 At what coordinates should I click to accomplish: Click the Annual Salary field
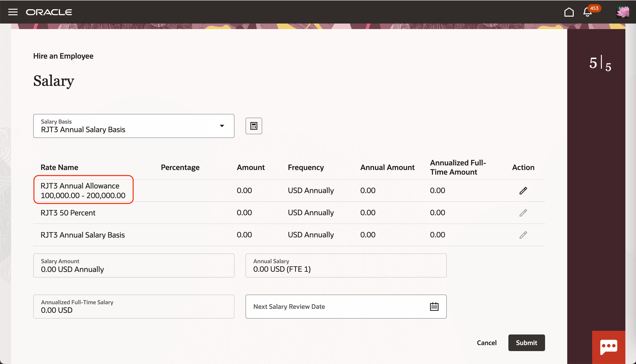tap(346, 266)
